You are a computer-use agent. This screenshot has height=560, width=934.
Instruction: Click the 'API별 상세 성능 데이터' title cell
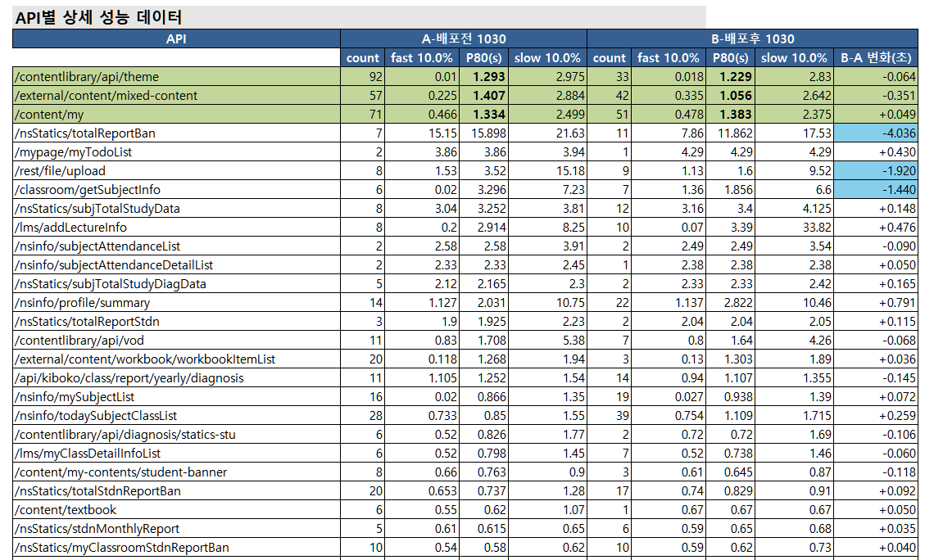[98, 17]
